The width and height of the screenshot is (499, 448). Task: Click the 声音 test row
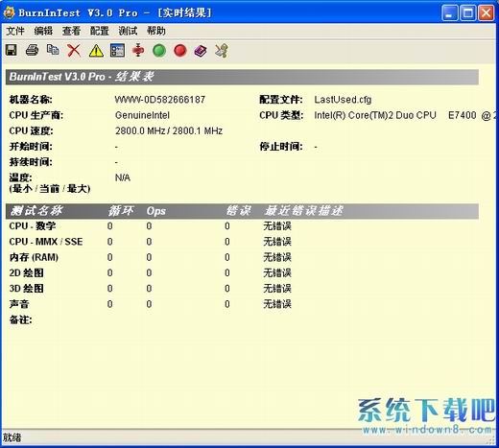pos(242,304)
